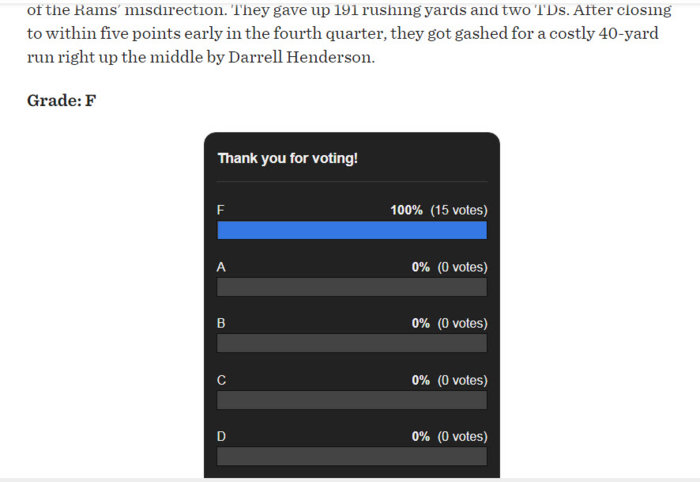
Task: Click B's 0% (0 votes) text
Action: coord(450,323)
